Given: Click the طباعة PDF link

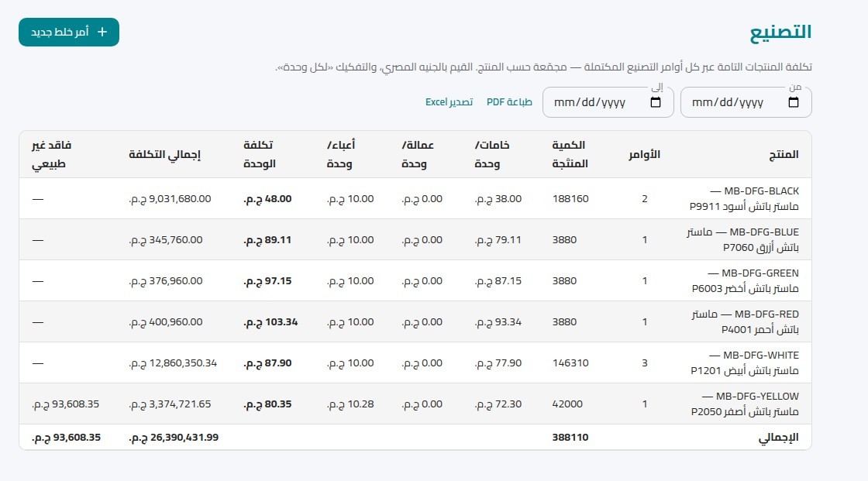Looking at the screenshot, I should pyautogui.click(x=509, y=101).
